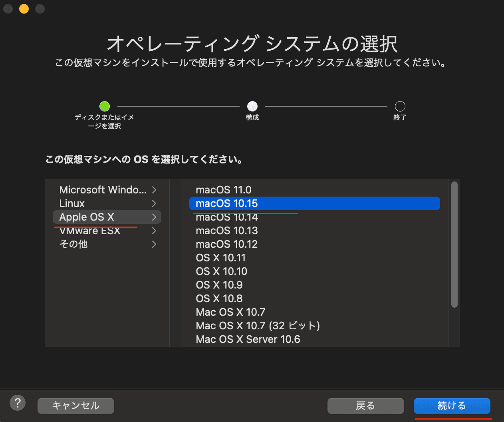Click the 戻る button
Screen dimensions: 504x422
365,406
